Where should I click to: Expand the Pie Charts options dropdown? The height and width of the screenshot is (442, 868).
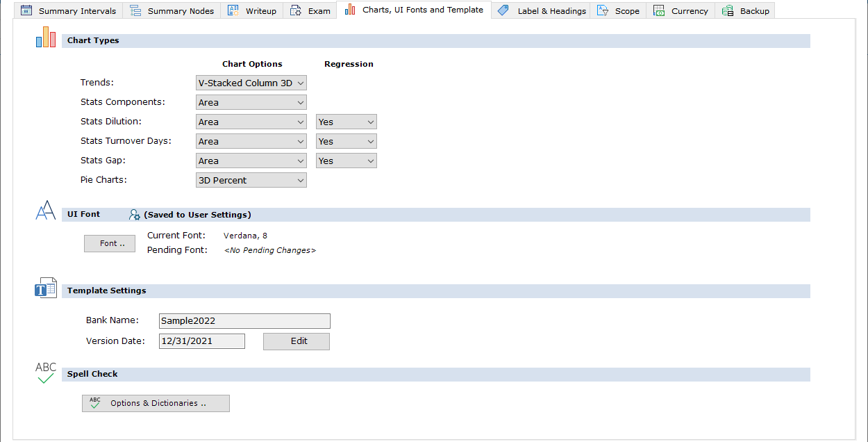click(251, 180)
